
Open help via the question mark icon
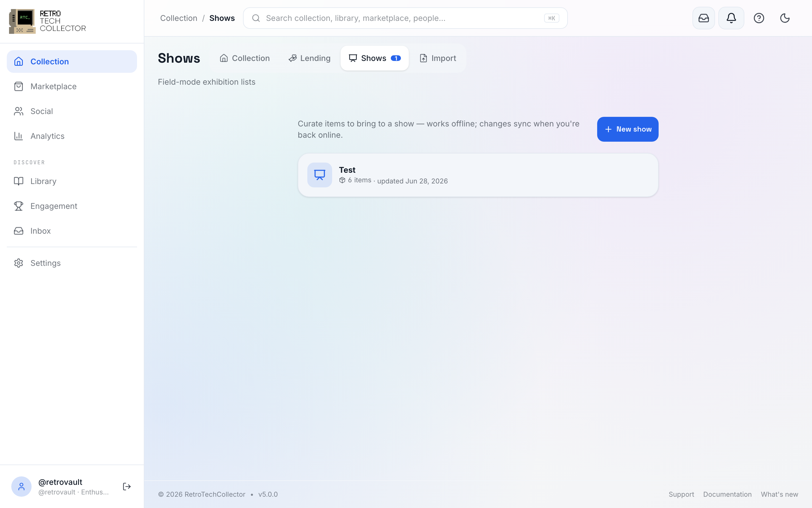point(759,18)
